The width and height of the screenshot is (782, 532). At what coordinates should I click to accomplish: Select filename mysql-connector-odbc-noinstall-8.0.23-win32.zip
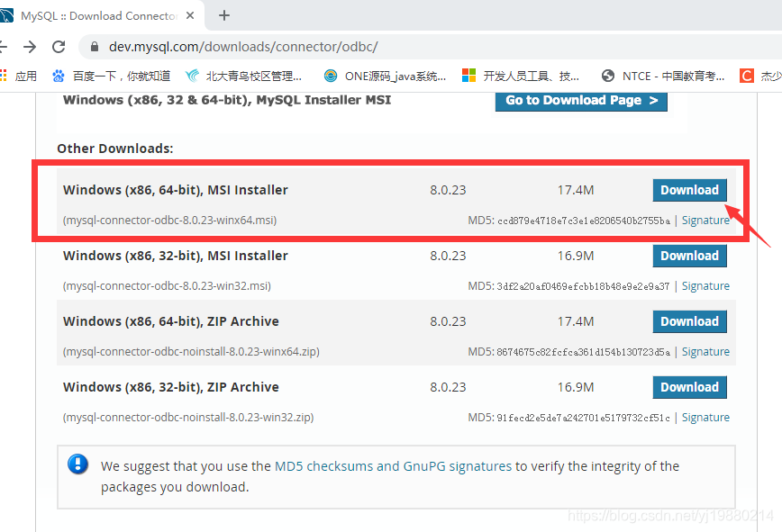pos(188,418)
